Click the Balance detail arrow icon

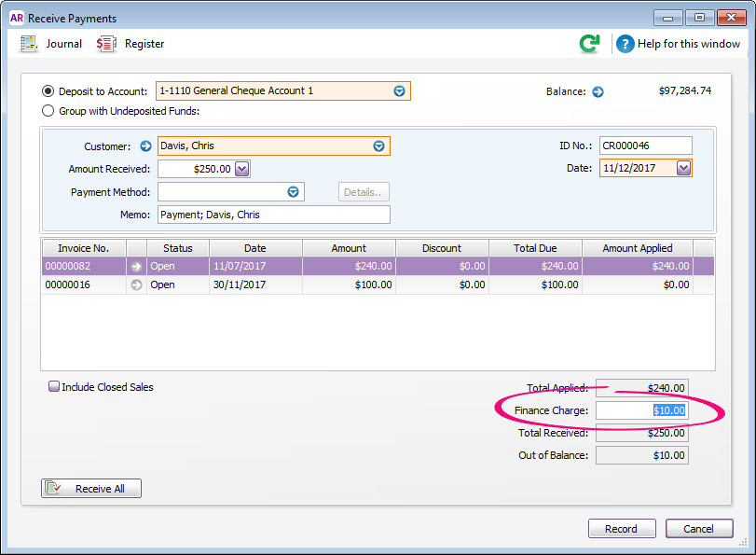point(598,91)
